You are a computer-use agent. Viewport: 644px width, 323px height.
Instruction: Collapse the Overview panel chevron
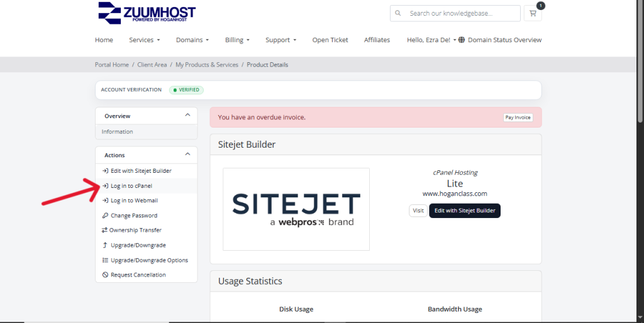point(187,116)
